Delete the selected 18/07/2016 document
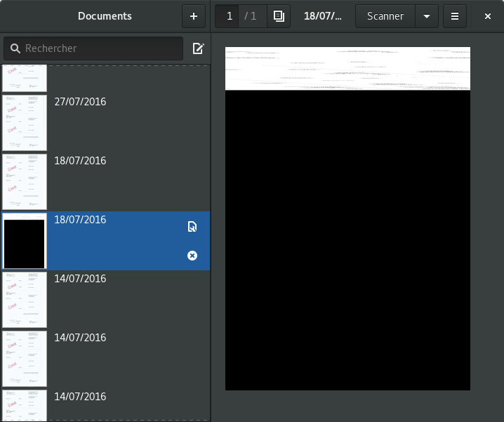Image resolution: width=504 pixels, height=422 pixels. point(192,256)
